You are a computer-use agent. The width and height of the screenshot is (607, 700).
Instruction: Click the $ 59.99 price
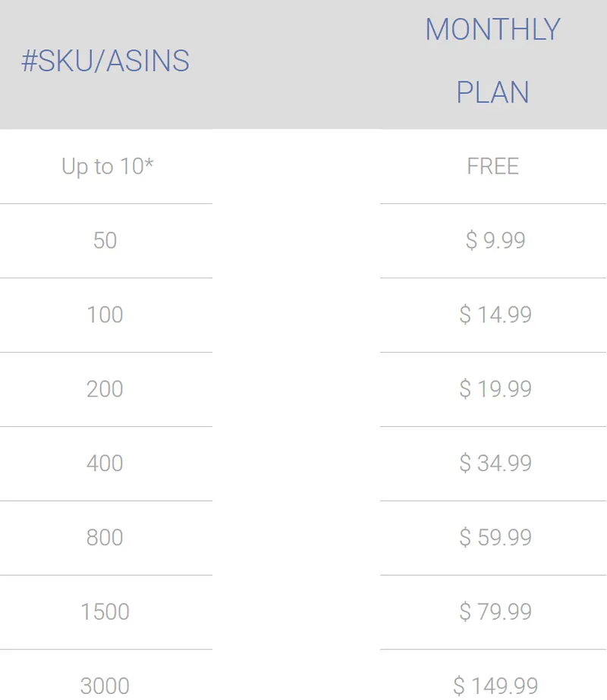pyautogui.click(x=495, y=538)
